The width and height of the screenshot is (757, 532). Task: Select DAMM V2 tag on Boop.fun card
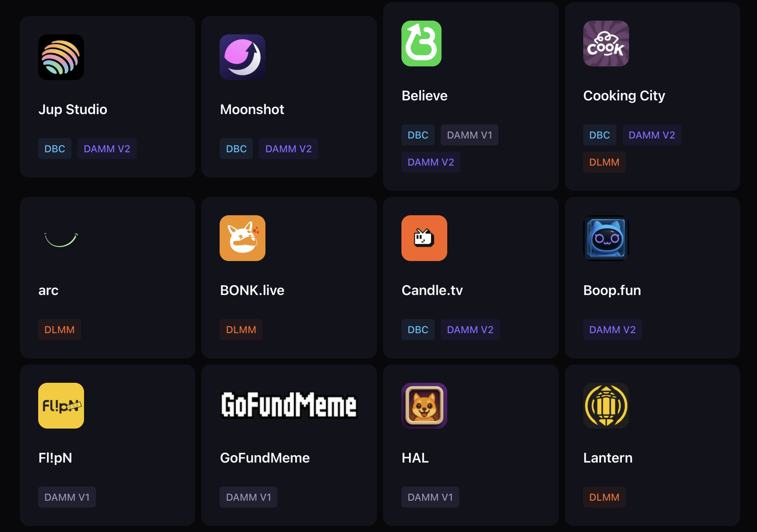[612, 330]
